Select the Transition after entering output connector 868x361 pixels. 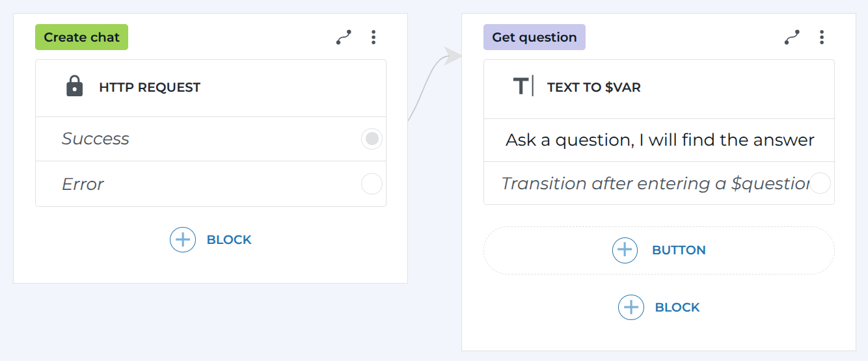821,183
